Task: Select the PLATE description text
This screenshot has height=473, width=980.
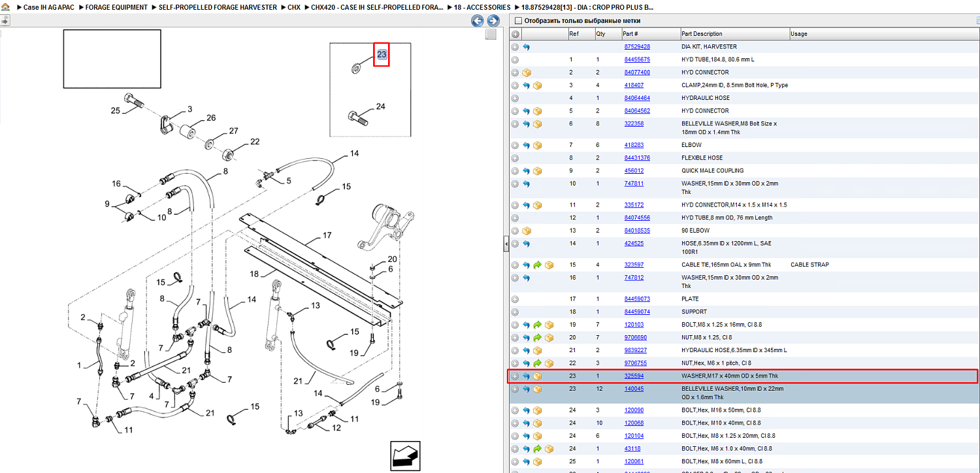Action: (x=690, y=299)
